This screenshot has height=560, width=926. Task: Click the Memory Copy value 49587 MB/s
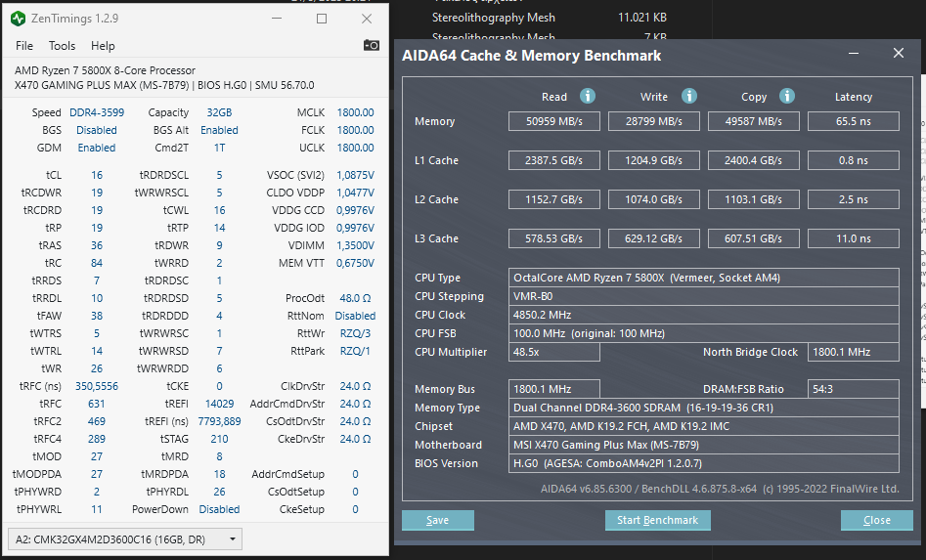(x=754, y=121)
